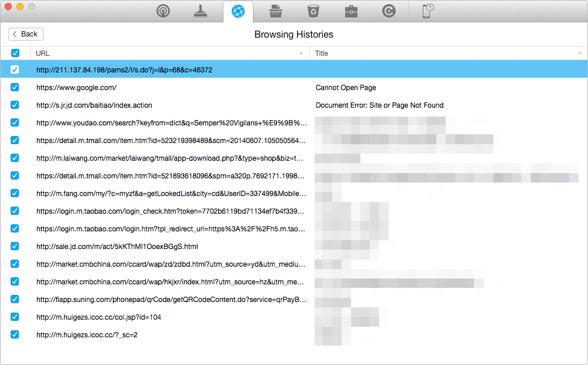The height and width of the screenshot is (365, 588).
Task: Uncheck the huigezs col.jsp row checkbox
Action: (15, 317)
